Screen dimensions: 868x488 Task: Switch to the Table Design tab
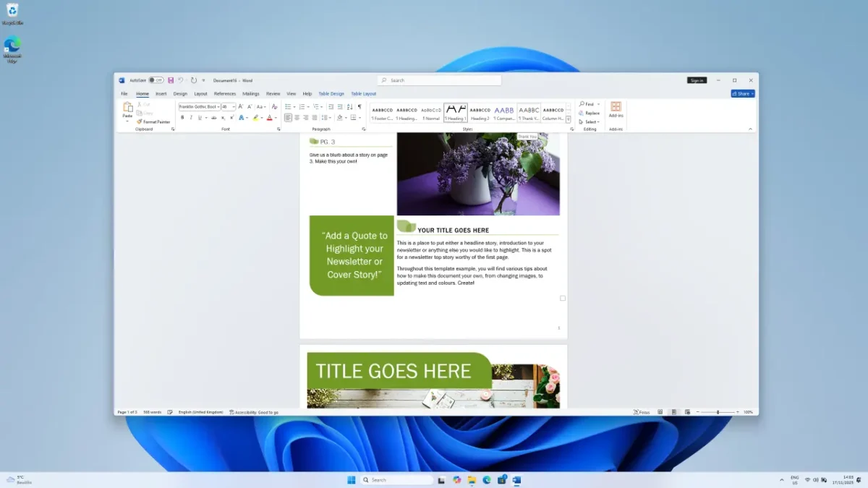[331, 93]
